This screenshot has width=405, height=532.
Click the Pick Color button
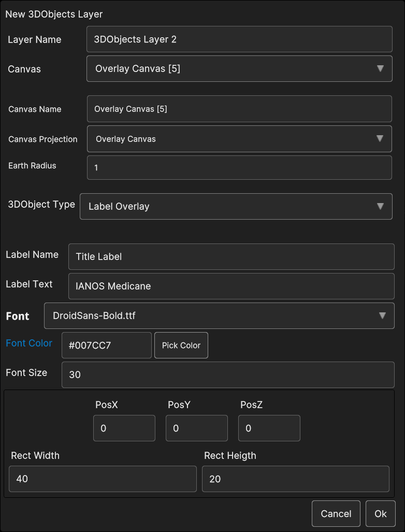[x=181, y=346]
